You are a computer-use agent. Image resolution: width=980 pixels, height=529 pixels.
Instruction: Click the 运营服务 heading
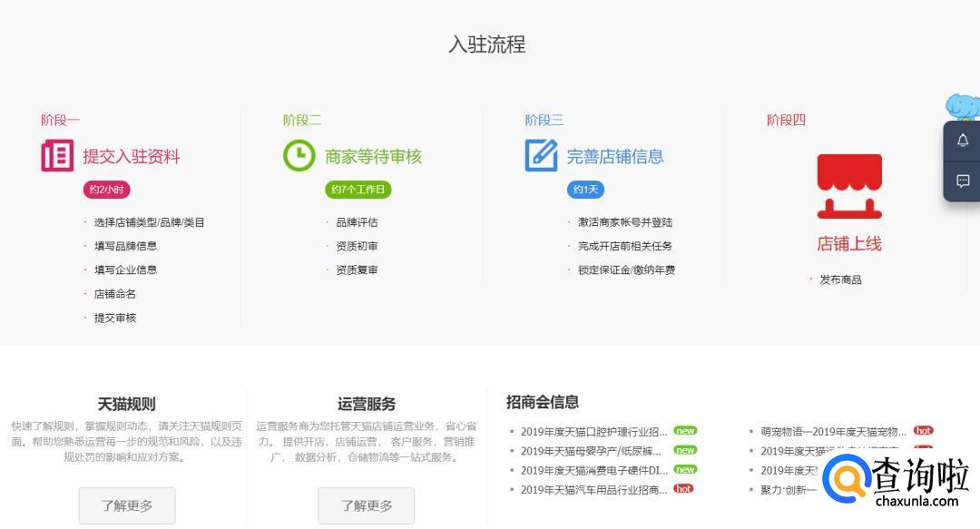click(x=367, y=404)
